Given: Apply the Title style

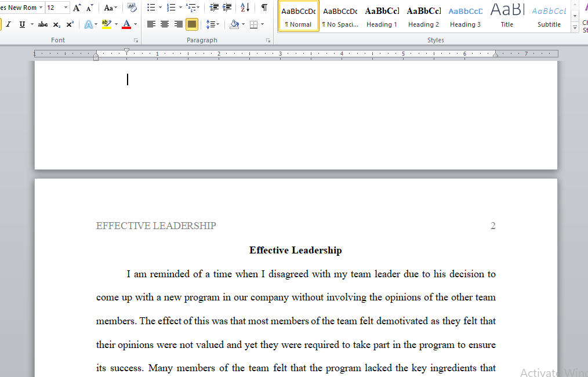Looking at the screenshot, I should point(507,16).
